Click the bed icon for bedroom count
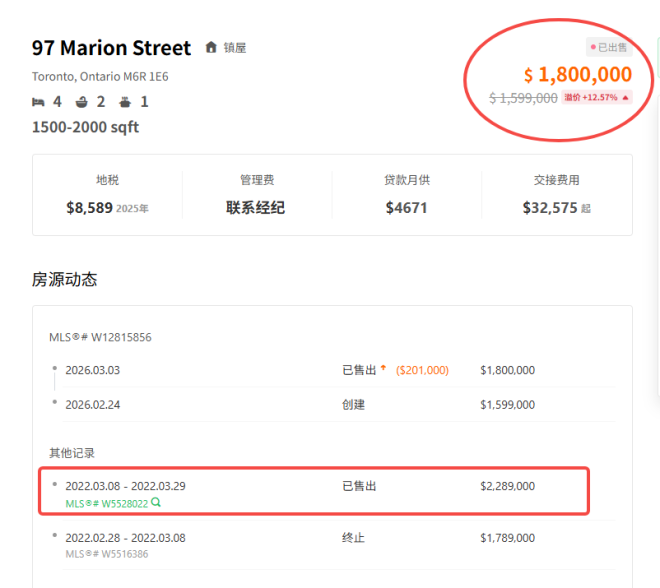 point(38,102)
